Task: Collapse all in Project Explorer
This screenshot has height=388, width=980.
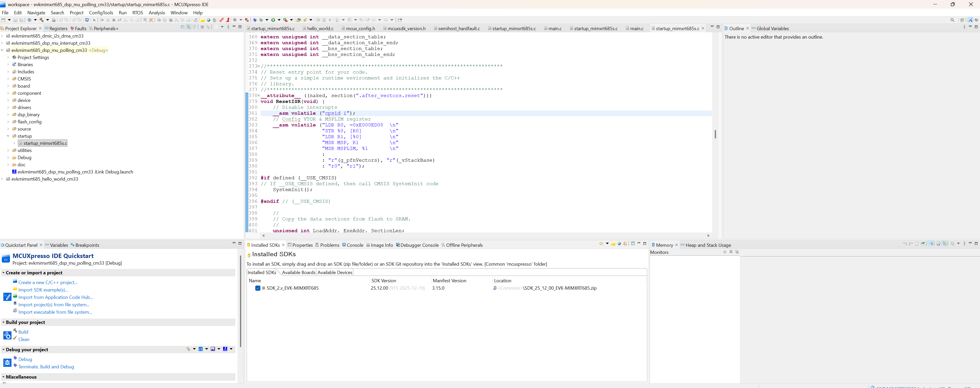Action: (183, 27)
